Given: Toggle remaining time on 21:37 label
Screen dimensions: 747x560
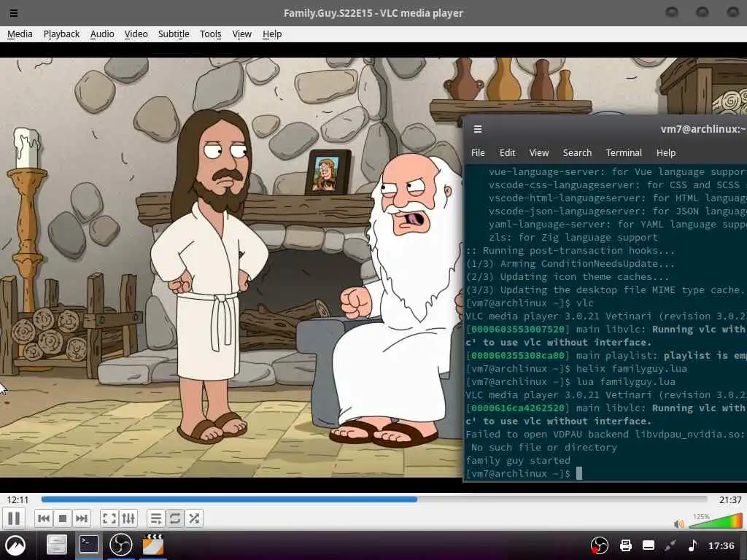Looking at the screenshot, I should (730, 500).
